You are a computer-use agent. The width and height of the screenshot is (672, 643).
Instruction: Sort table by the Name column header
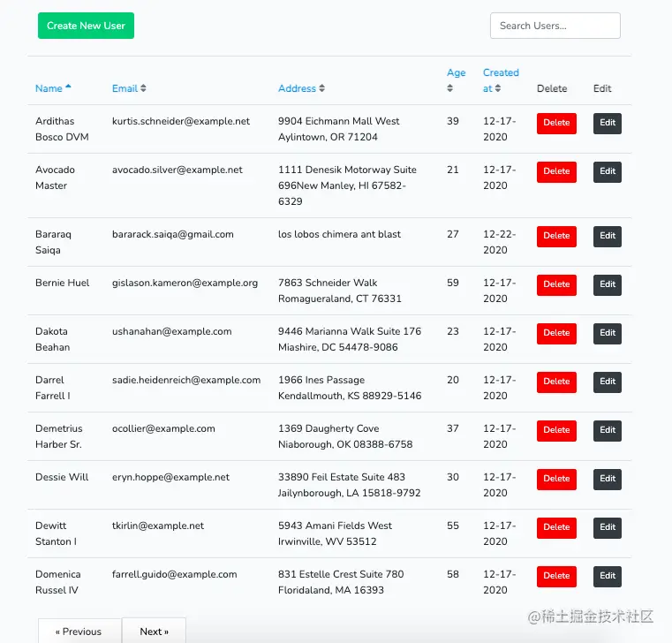click(49, 88)
